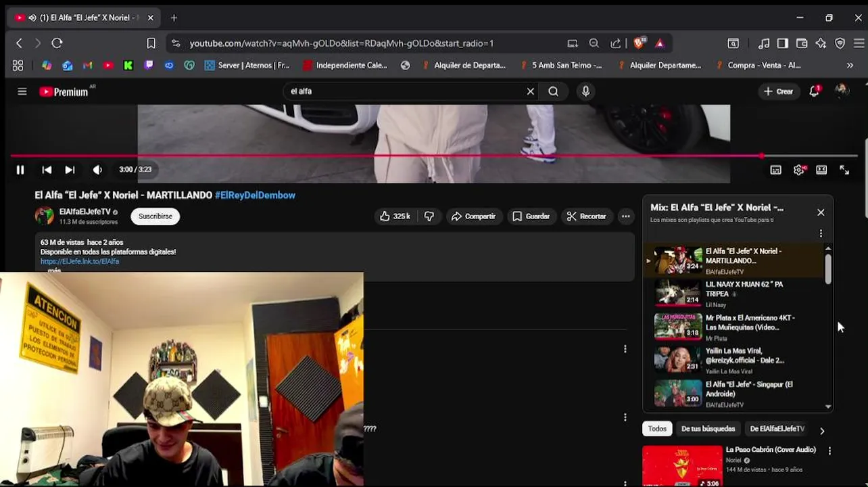Enter fullscreen mode on the player
The height and width of the screenshot is (487, 868).
click(x=844, y=170)
